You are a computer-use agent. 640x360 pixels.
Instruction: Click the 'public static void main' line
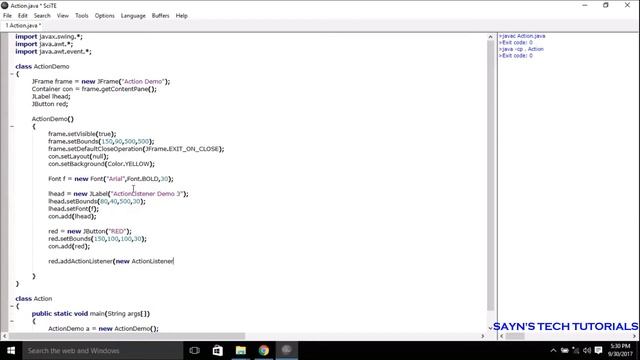point(91,314)
